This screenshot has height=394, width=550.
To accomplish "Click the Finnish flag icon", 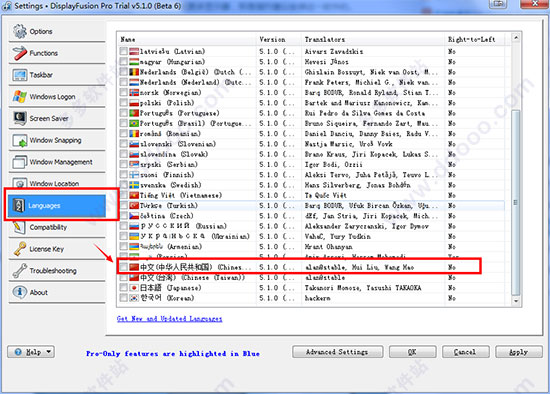I will click(x=134, y=175).
